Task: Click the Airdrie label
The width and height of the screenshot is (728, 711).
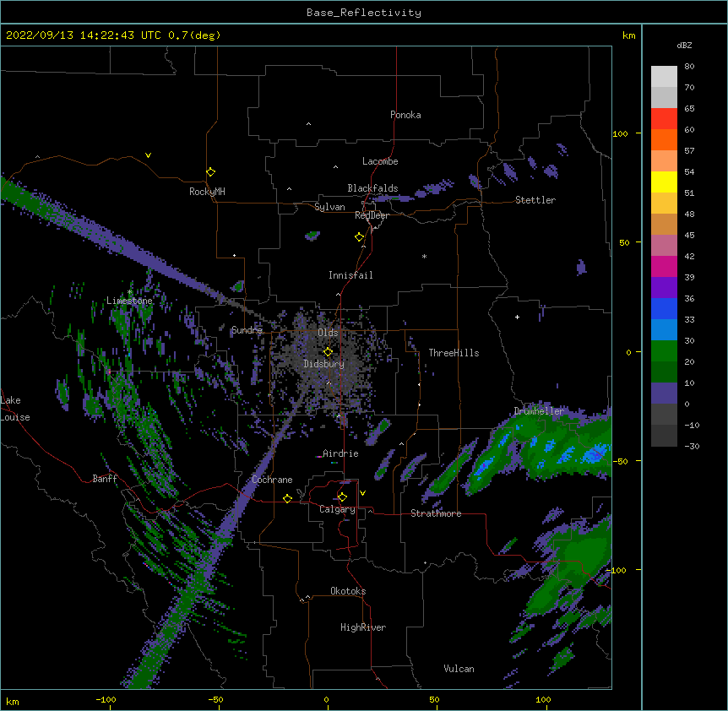Action: pyautogui.click(x=340, y=453)
